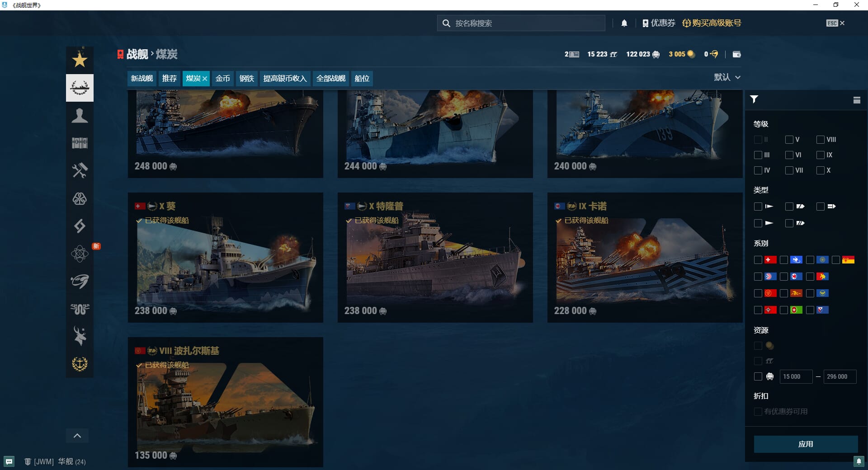Check the coal resource price range checkbox
The width and height of the screenshot is (868, 470).
pyautogui.click(x=758, y=376)
